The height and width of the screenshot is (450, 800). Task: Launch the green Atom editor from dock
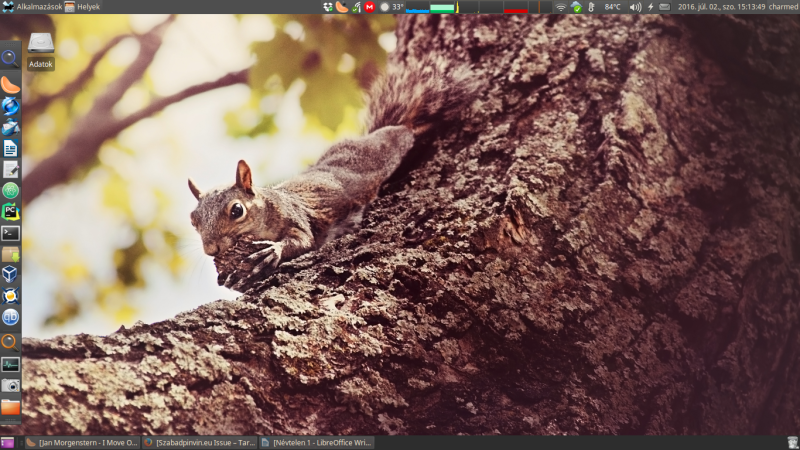10,191
